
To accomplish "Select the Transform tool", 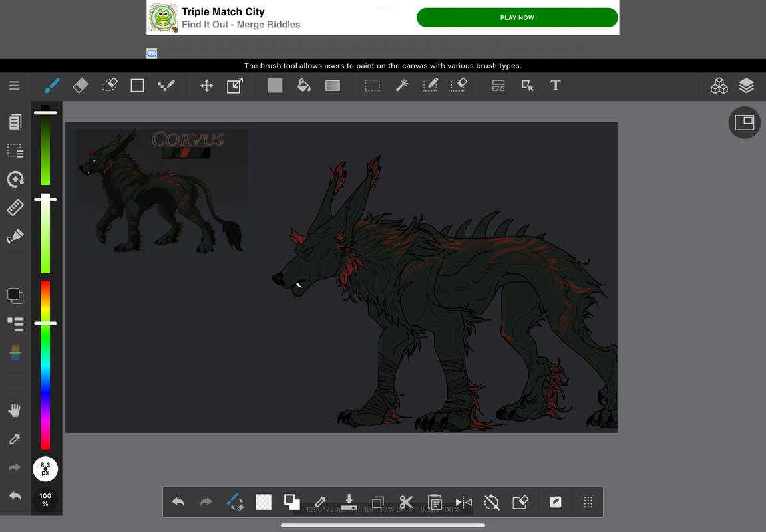I will tap(235, 86).
